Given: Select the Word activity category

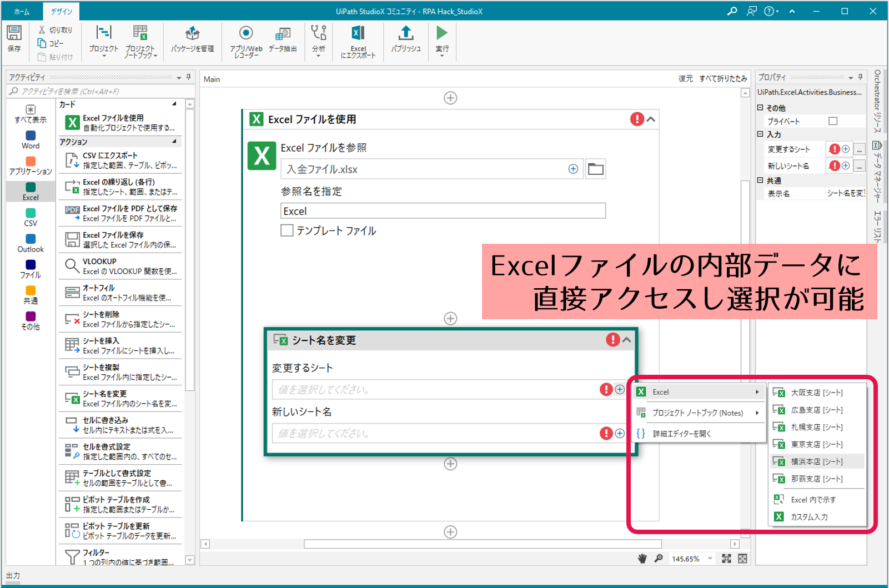Looking at the screenshot, I should [31, 140].
